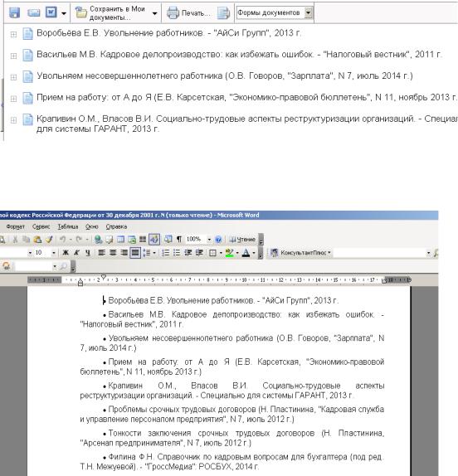Open the Сервис menu in Word
The image size is (458, 476).
click(41, 226)
